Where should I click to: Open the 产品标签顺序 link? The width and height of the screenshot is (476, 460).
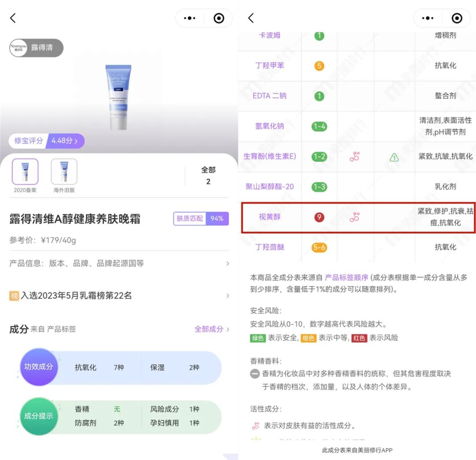[x=346, y=277]
